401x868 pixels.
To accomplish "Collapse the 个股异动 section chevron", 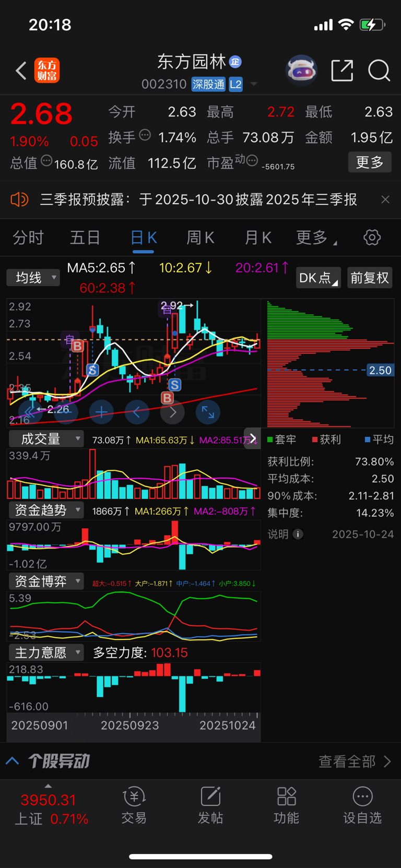I will [x=13, y=761].
